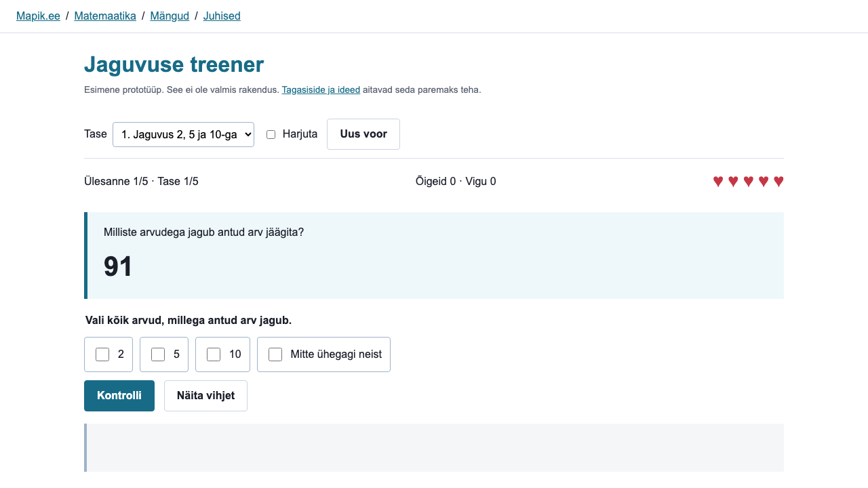Expand the Tase level dropdown
Viewport: 868px width, 488px height.
coord(183,134)
